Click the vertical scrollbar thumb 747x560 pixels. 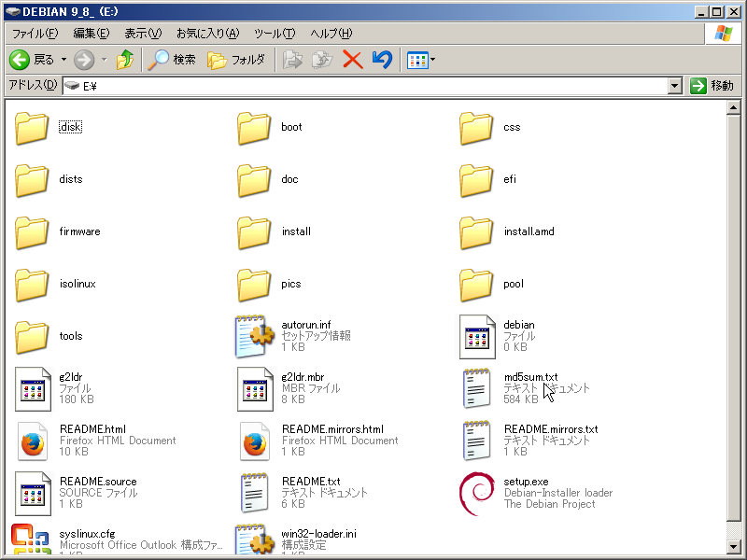point(733,317)
